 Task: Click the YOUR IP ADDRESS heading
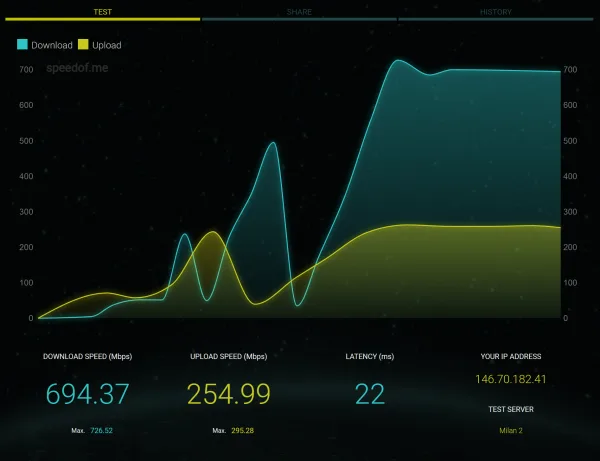[x=511, y=357]
